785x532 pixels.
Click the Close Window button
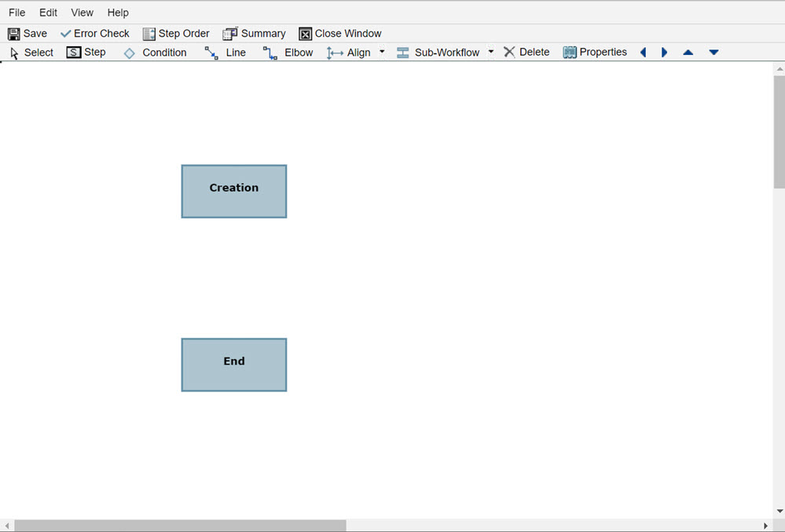[340, 33]
